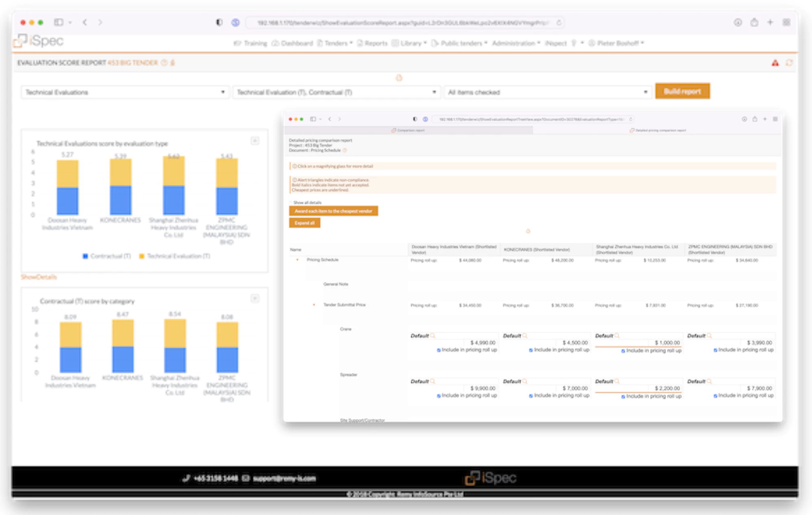
Task: Show tab overview in outer browser
Action: 787,22
